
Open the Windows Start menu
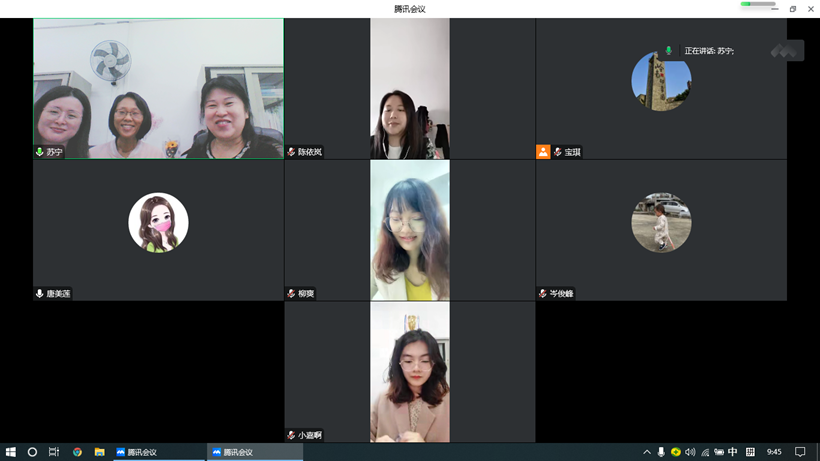click(x=11, y=452)
